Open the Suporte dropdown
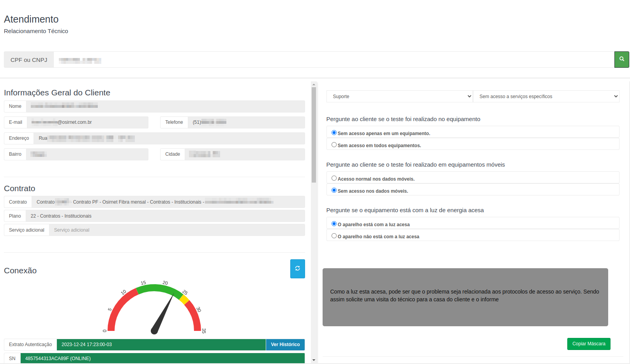Screen dimensions: 630x364 point(399,97)
